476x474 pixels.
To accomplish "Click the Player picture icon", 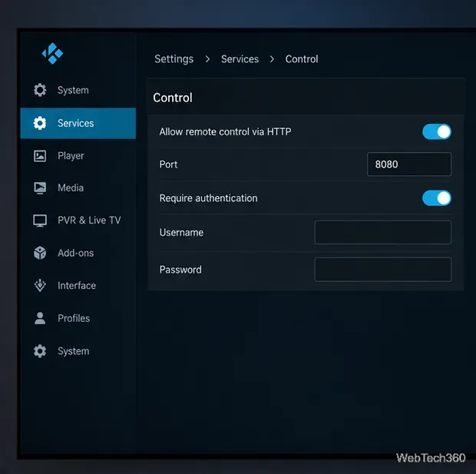I will tap(40, 156).
